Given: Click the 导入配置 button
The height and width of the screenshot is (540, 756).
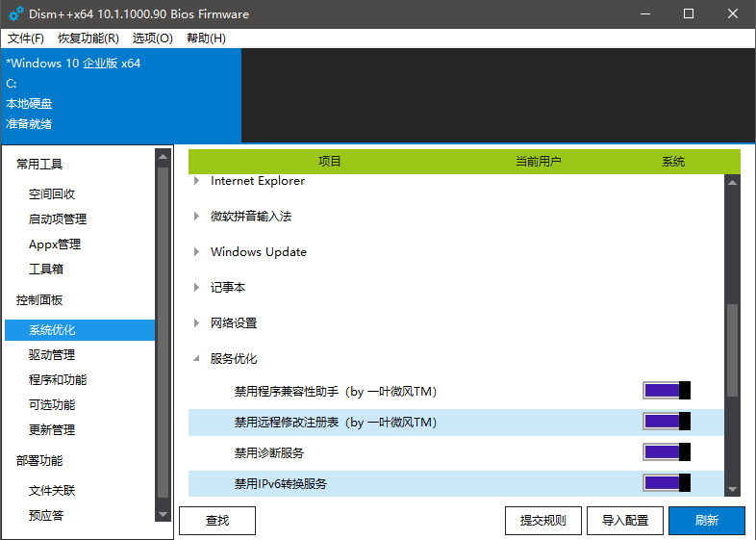Looking at the screenshot, I should coord(625,520).
